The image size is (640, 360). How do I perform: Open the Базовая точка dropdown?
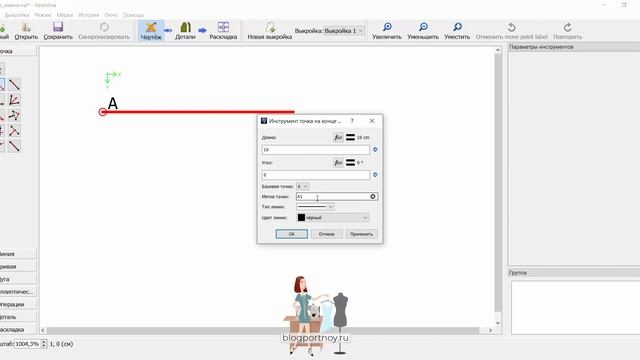coord(302,186)
